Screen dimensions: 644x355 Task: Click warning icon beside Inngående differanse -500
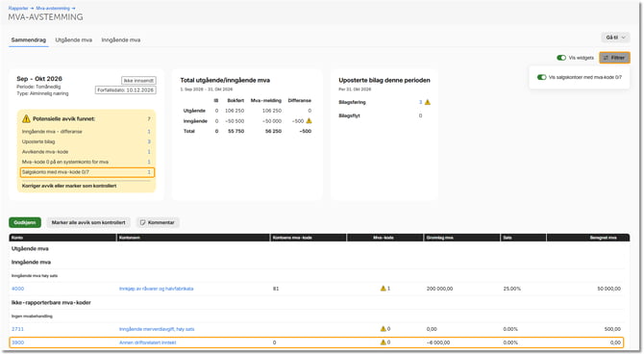tap(309, 121)
